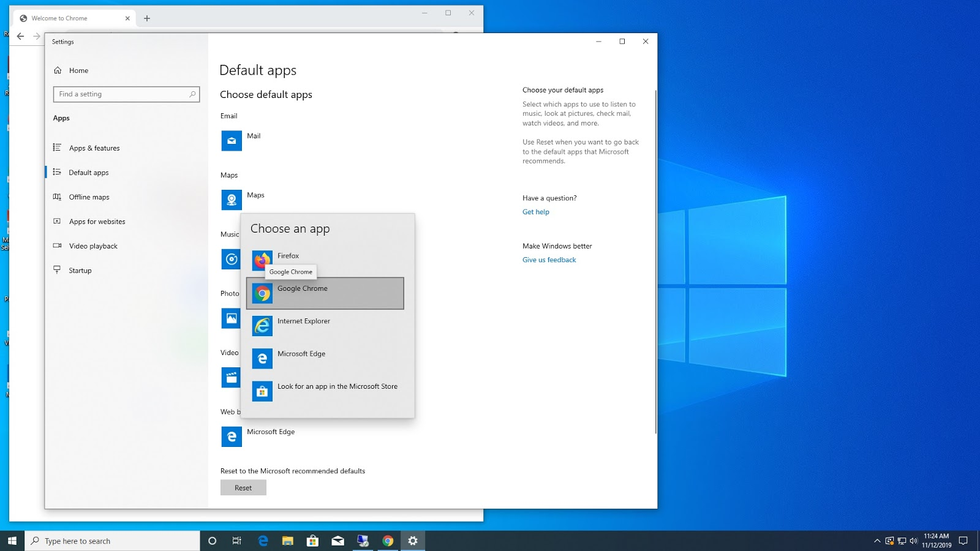Click the music player default app icon
This screenshot has height=551, width=980.
pos(231,259)
